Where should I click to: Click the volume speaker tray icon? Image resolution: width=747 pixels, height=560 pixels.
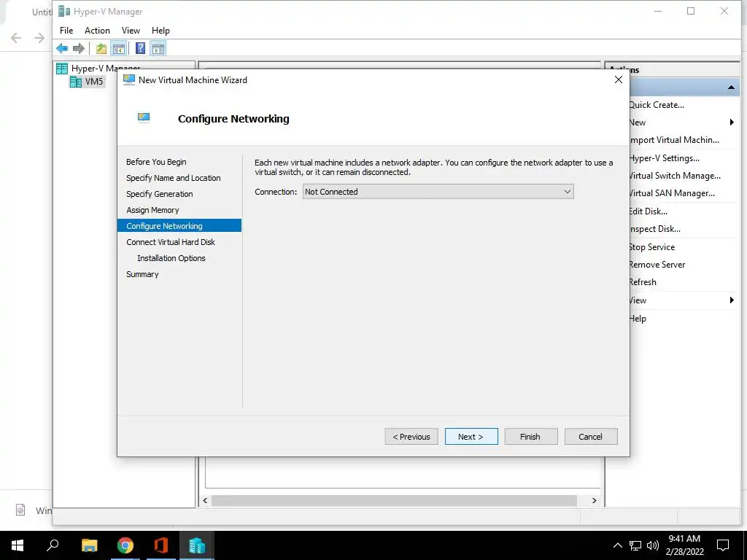point(653,545)
